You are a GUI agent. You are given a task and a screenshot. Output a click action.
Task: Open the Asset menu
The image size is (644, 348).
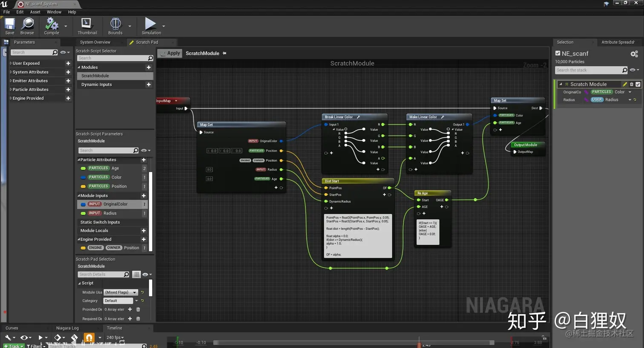tap(35, 12)
